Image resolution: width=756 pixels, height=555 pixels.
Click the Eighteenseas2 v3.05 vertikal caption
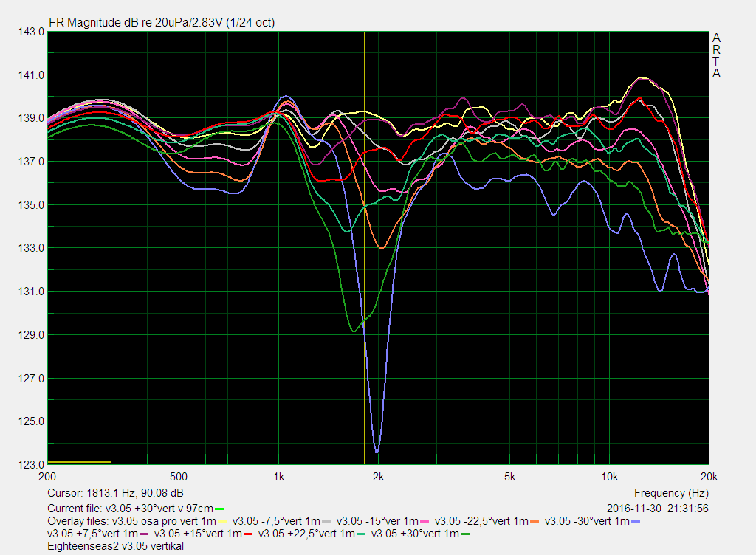point(116,546)
